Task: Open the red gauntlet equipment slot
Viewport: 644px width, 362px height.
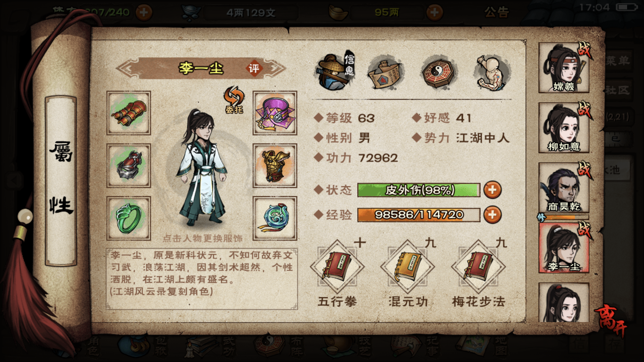Action: coord(129,166)
